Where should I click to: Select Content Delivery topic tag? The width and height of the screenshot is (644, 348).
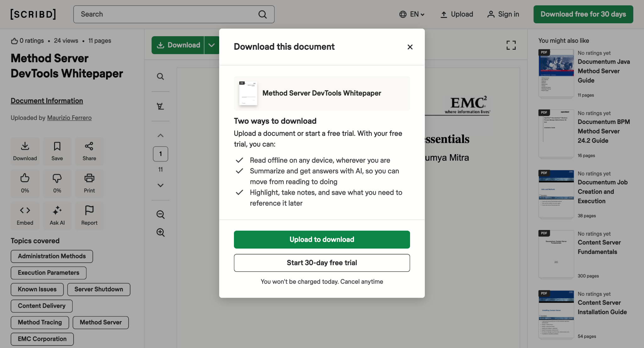pyautogui.click(x=42, y=306)
